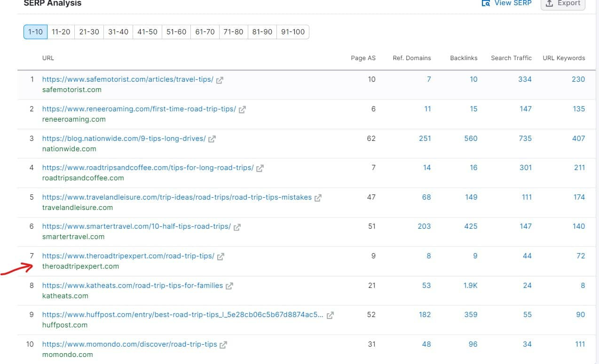Viewport: 599px width, 364px height.
Task: Open the safemotorist.com travel-tips article link
Action: click(127, 79)
